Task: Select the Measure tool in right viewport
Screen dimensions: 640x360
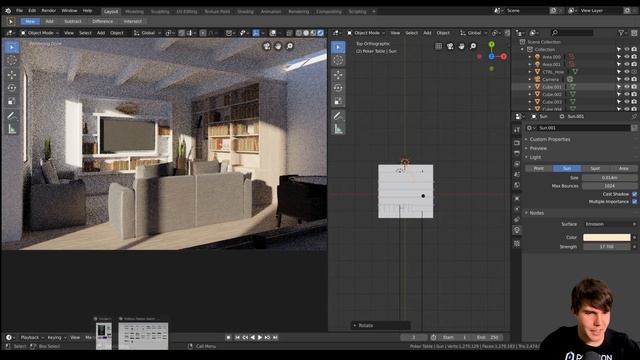Action: click(338, 129)
